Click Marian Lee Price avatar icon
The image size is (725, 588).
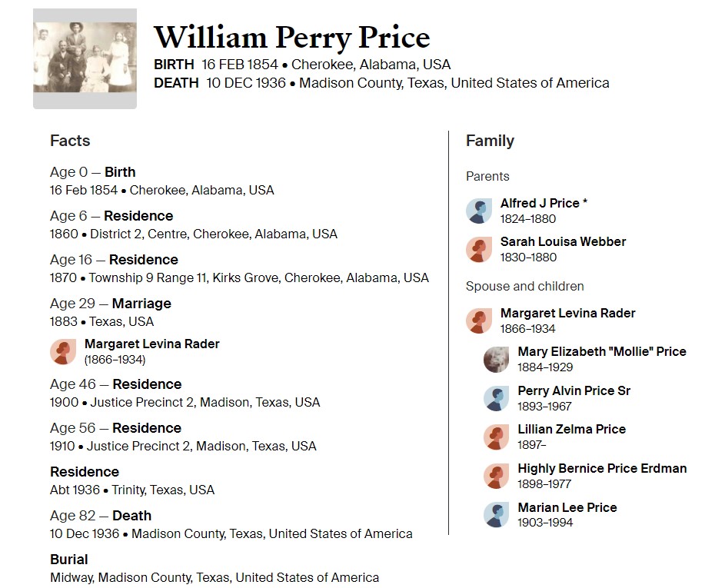(x=496, y=515)
